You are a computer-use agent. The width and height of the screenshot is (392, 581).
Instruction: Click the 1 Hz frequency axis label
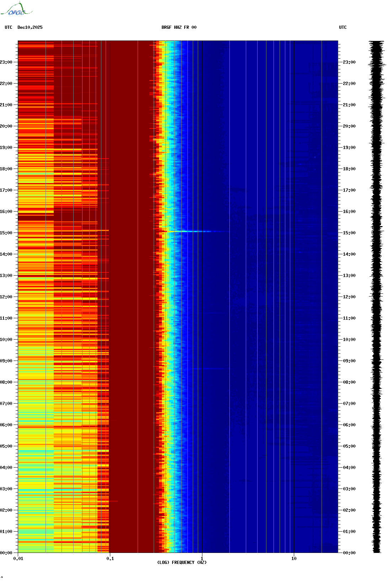pyautogui.click(x=202, y=559)
